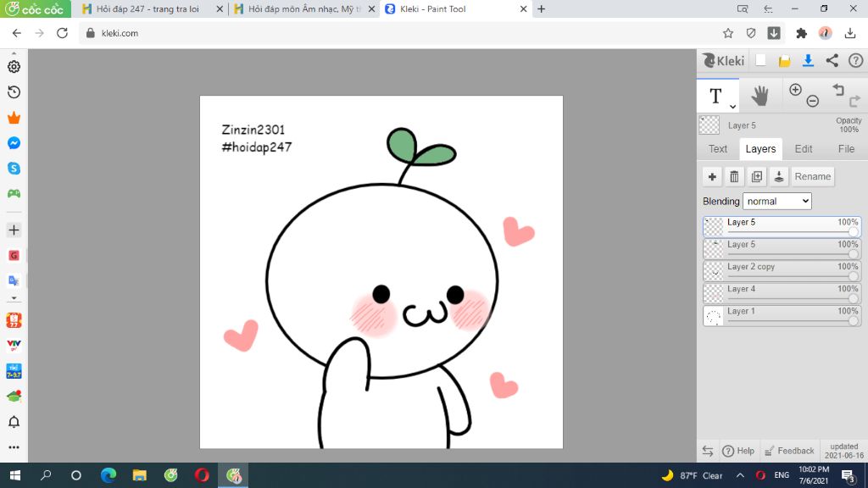Select the Hand pan tool
The width and height of the screenshot is (868, 488).
[x=759, y=96]
